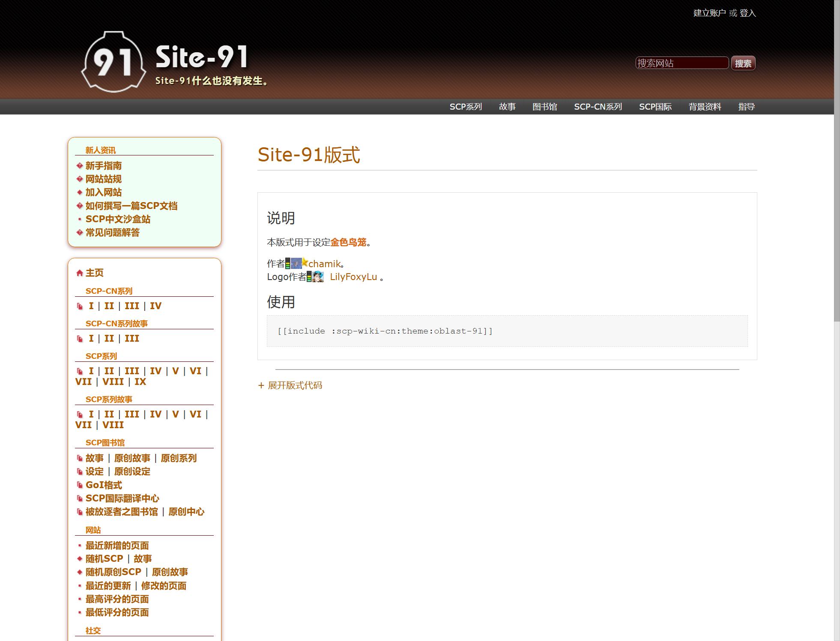Open the SCP系列 top navigation menu

[x=466, y=107]
